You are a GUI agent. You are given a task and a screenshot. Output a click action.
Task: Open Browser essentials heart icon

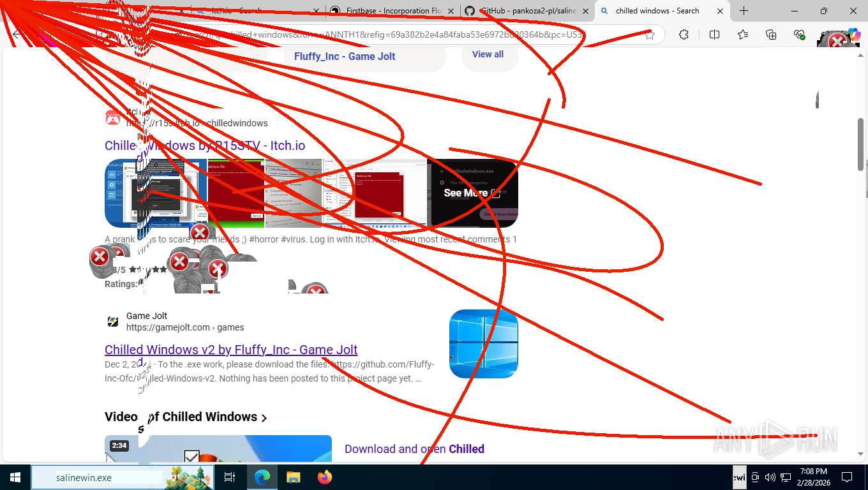pos(799,34)
